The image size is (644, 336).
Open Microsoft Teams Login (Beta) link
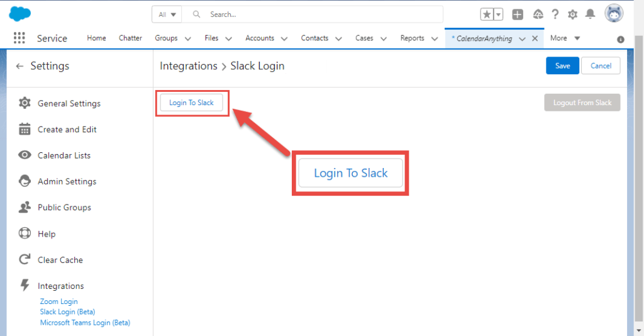point(85,322)
